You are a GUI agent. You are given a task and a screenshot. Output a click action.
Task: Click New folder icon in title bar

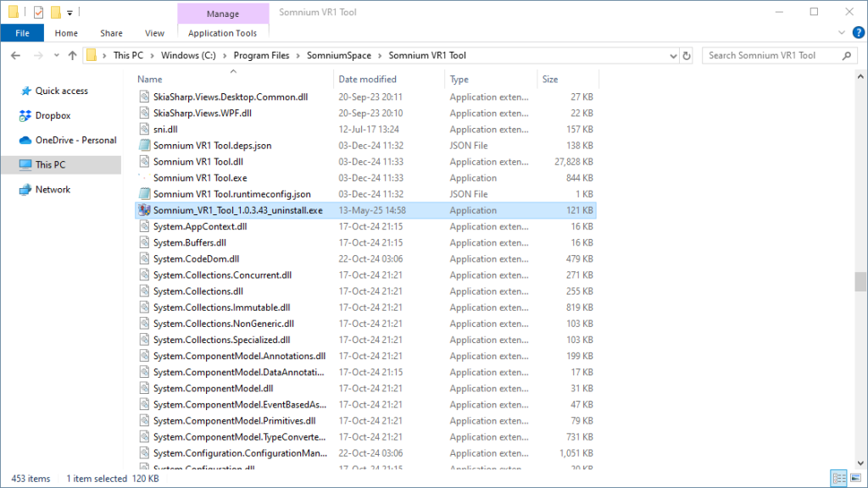(55, 12)
